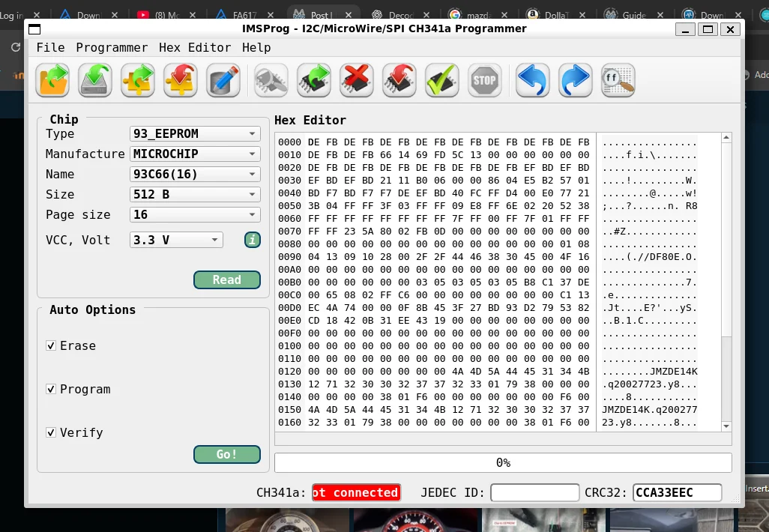Image resolution: width=769 pixels, height=532 pixels.
Task: Open the Programmer menu
Action: point(112,48)
